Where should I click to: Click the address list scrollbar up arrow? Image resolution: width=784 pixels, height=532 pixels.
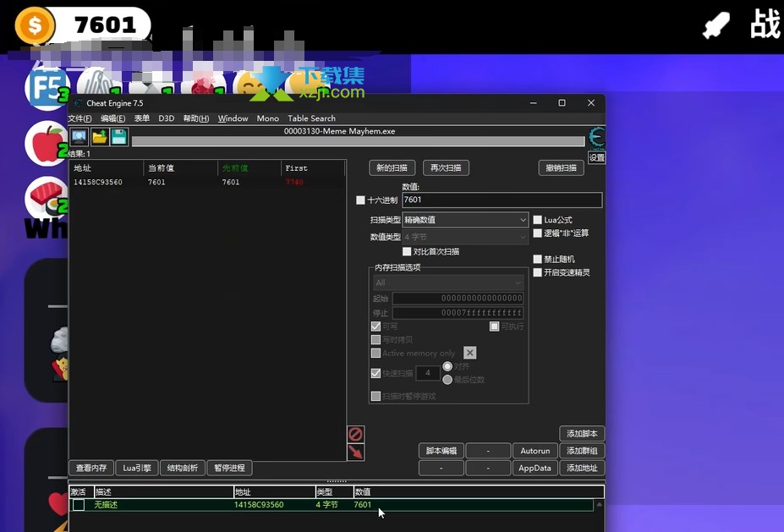[x=599, y=504]
